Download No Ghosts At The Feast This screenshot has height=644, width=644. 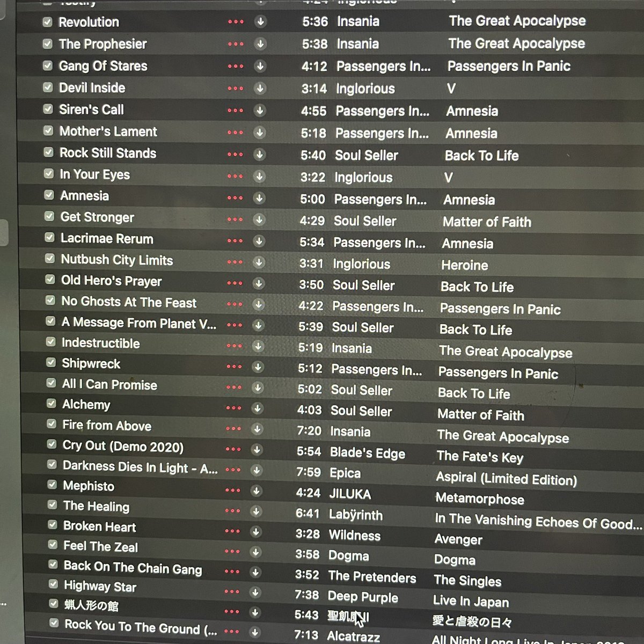pos(259,304)
